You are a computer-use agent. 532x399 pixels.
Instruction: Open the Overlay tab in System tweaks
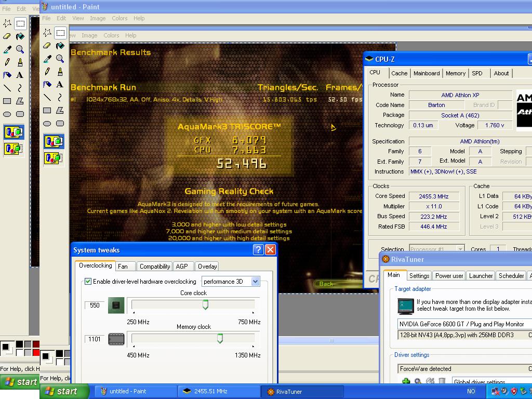click(207, 267)
